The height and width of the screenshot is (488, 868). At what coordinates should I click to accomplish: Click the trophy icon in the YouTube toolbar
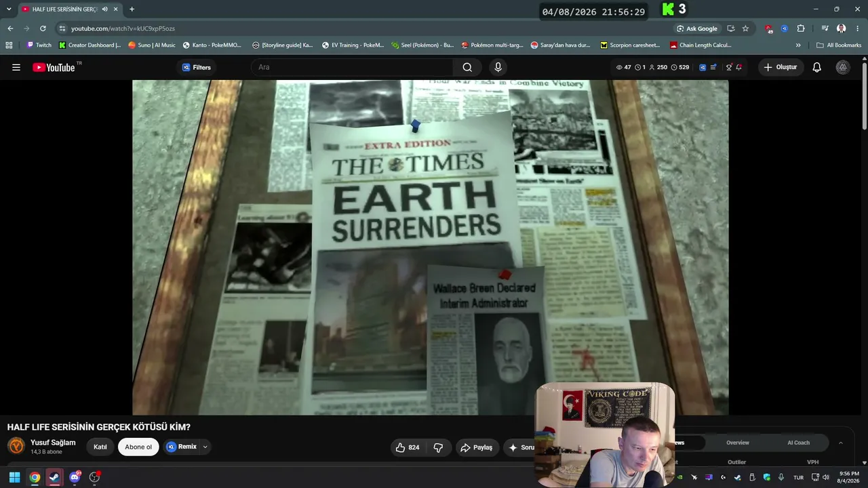[729, 67]
